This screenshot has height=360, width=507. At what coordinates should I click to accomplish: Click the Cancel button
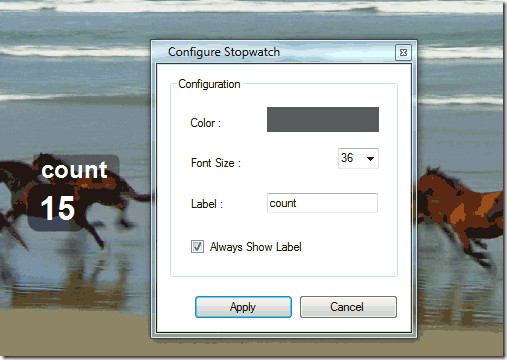coord(348,307)
